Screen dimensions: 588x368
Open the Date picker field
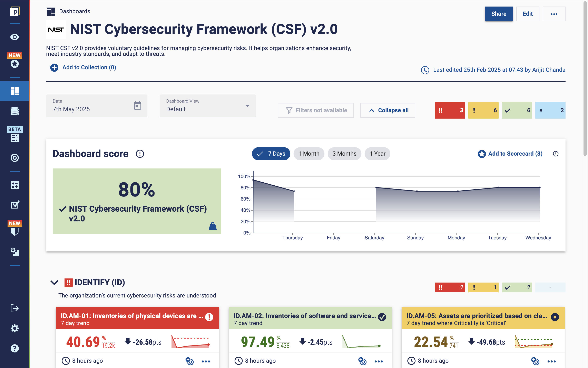tap(97, 106)
